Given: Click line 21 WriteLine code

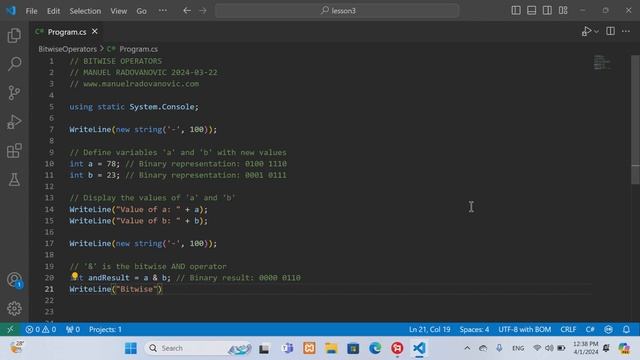Looking at the screenshot, I should [116, 289].
